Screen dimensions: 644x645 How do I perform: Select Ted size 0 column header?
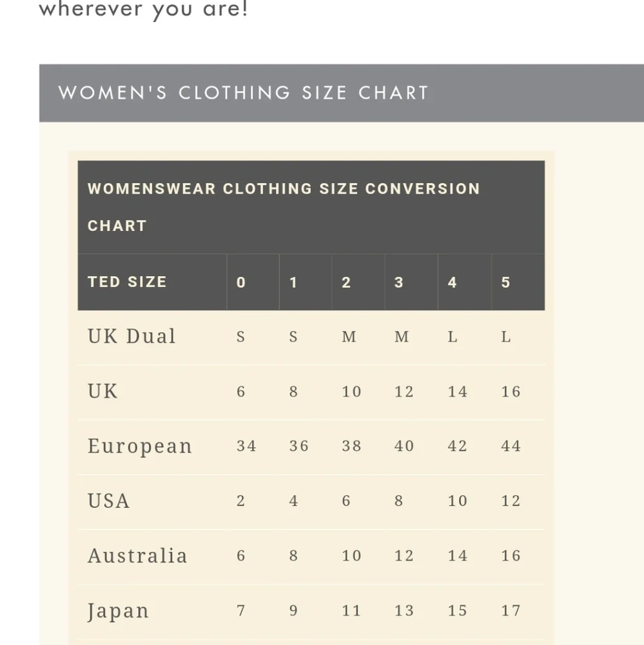pyautogui.click(x=241, y=283)
